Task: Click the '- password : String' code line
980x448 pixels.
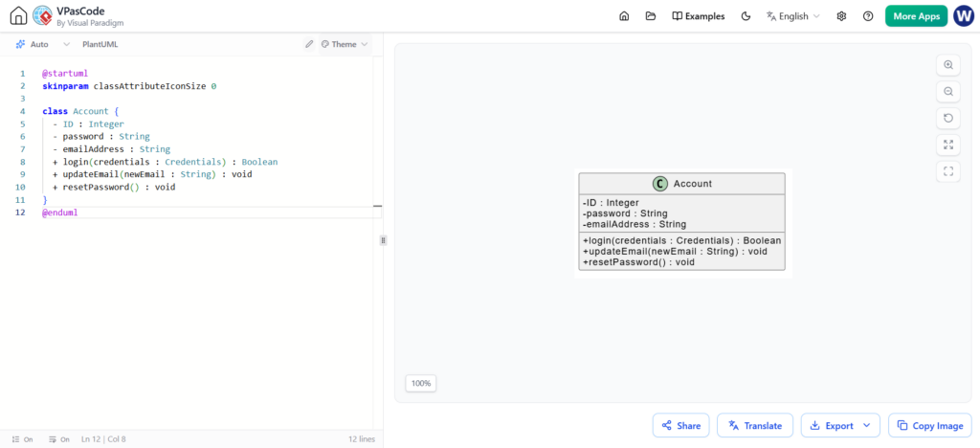Action: pyautogui.click(x=100, y=136)
